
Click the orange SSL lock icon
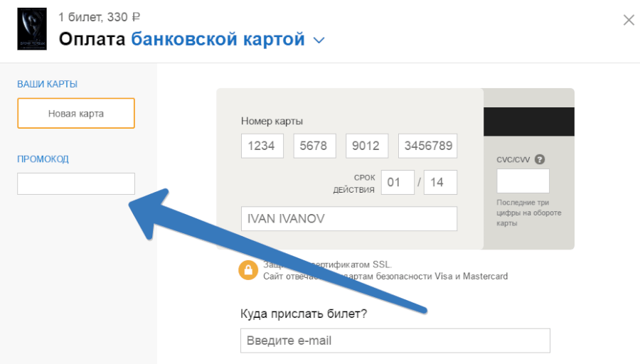pyautogui.click(x=248, y=270)
